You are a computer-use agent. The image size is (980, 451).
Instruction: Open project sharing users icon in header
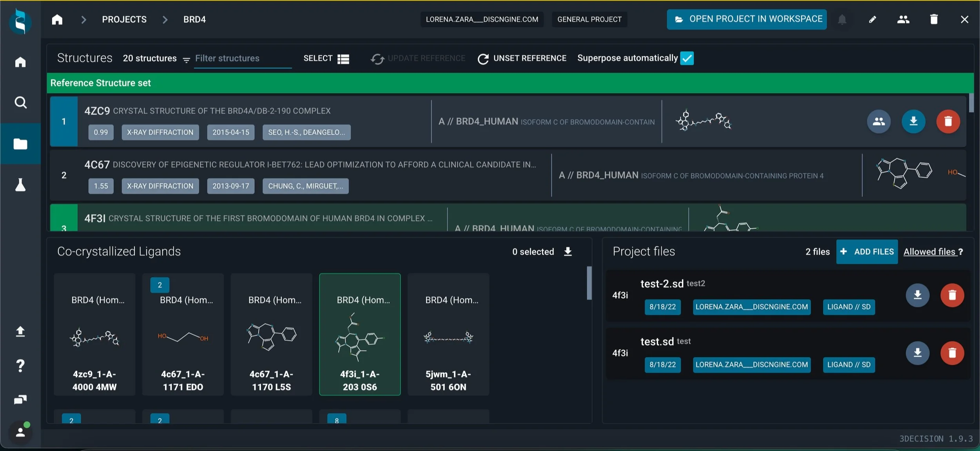point(903,20)
